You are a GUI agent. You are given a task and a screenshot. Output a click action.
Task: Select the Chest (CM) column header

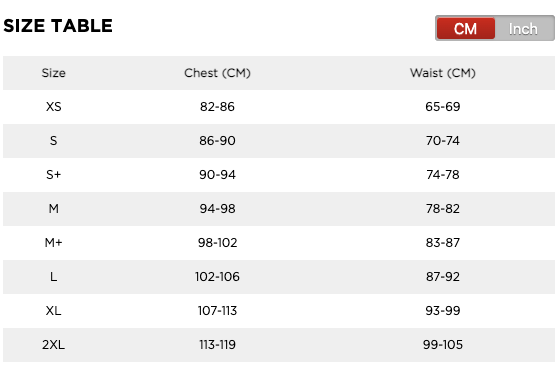point(217,73)
